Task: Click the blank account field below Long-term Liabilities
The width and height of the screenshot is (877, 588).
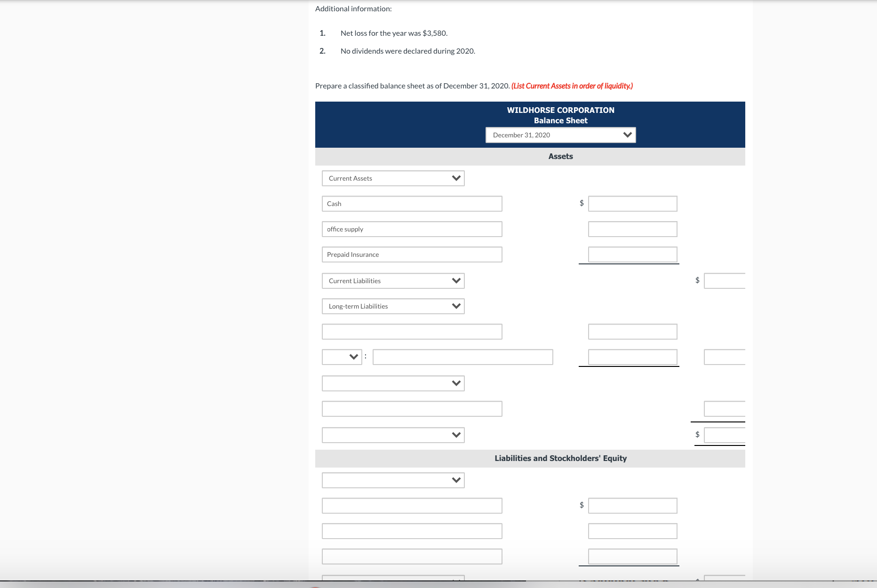Action: (x=412, y=332)
